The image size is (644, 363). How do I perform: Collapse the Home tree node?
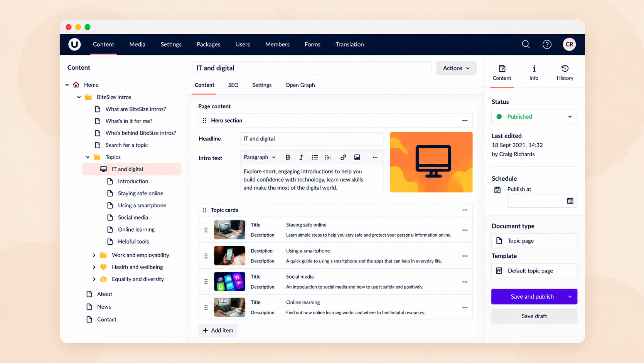(x=67, y=85)
